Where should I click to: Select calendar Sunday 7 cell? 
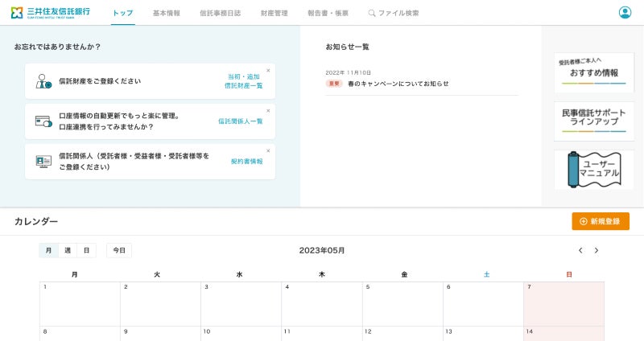[564, 304]
